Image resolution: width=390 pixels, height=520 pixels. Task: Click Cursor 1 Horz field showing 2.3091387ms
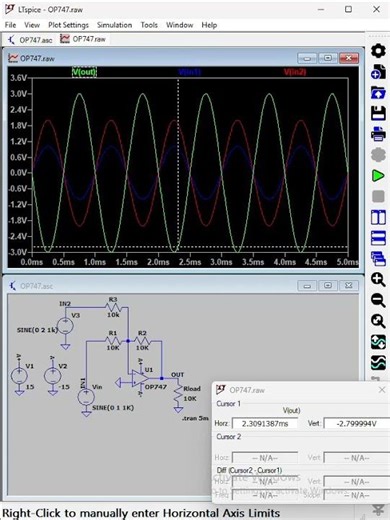point(265,424)
